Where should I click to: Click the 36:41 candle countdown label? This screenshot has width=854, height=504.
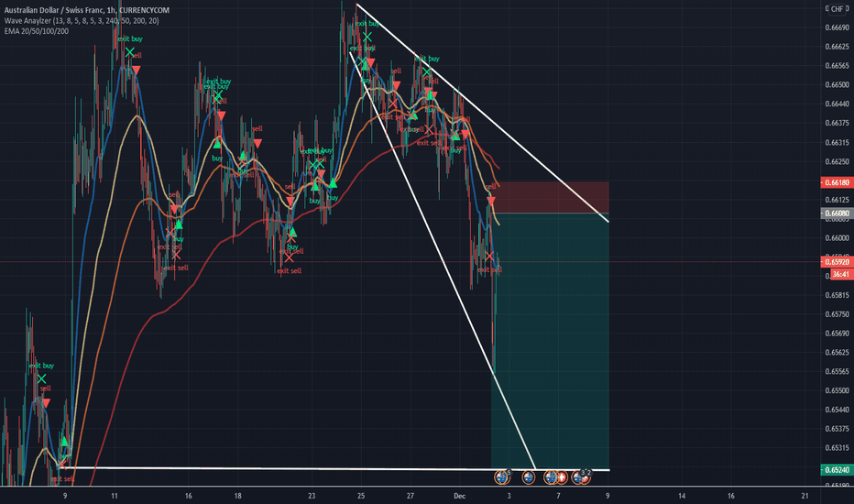[x=841, y=275]
